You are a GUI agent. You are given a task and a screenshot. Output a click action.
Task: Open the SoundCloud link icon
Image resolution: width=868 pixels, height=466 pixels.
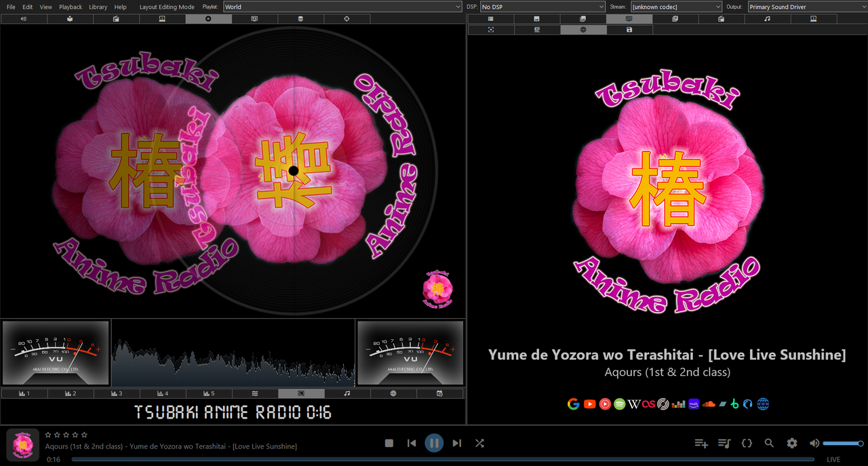709,404
